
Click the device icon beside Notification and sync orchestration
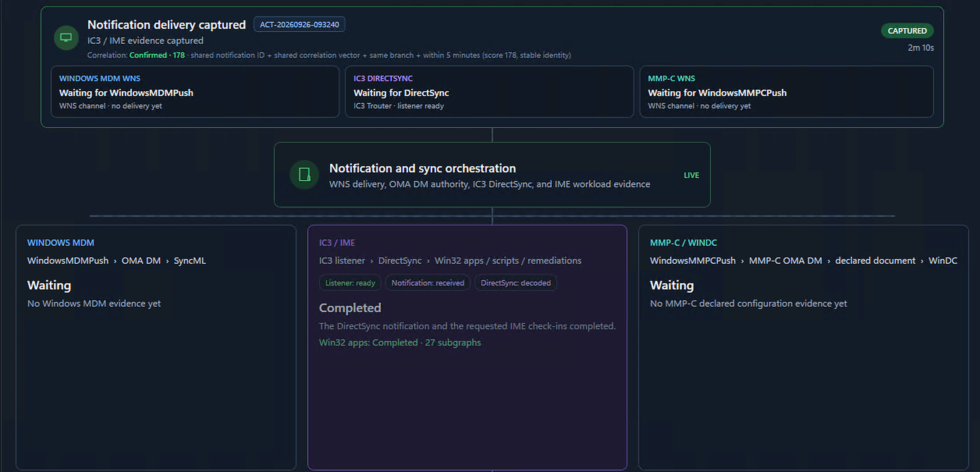click(x=304, y=175)
